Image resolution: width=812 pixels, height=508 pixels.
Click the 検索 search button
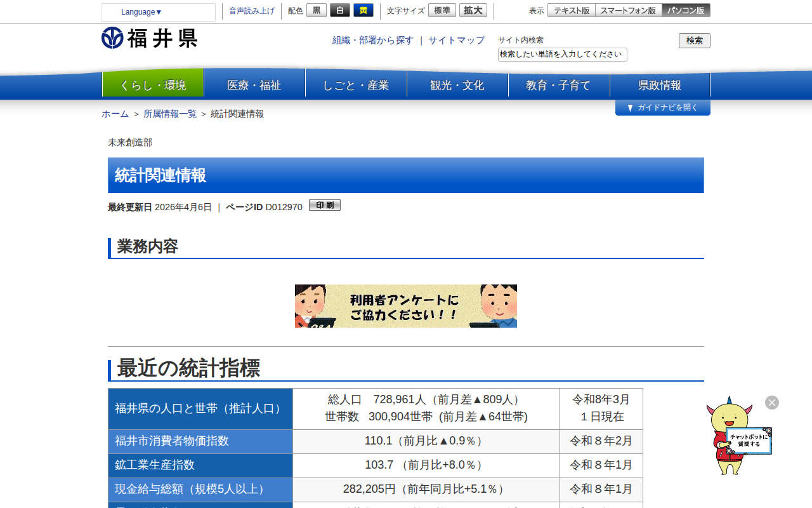pyautogui.click(x=694, y=40)
